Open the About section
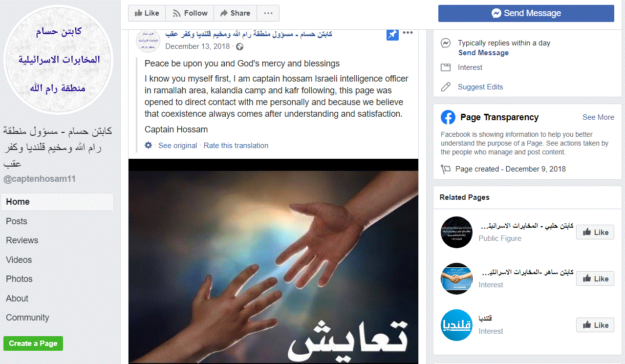The image size is (625, 364). click(17, 299)
